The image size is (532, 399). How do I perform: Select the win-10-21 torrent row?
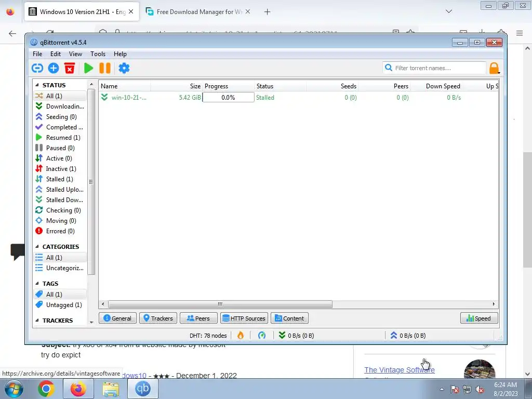point(299,97)
